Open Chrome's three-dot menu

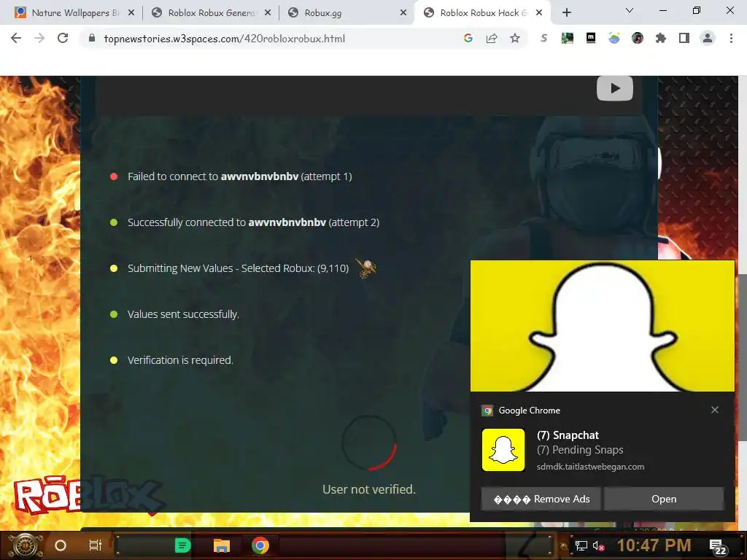tap(731, 38)
